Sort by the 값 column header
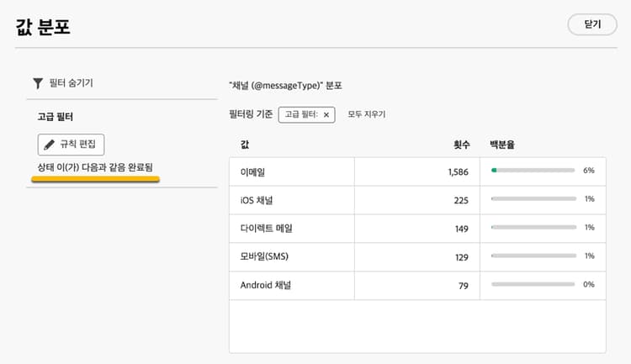 coord(245,145)
